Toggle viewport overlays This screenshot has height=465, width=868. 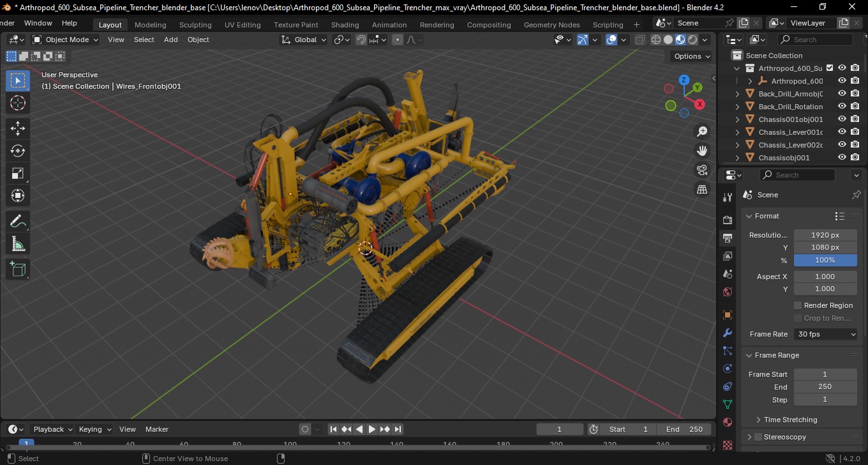pyautogui.click(x=611, y=40)
